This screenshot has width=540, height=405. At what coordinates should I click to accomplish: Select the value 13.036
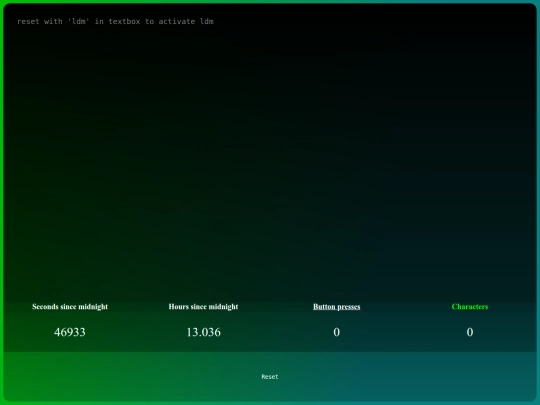click(x=204, y=332)
